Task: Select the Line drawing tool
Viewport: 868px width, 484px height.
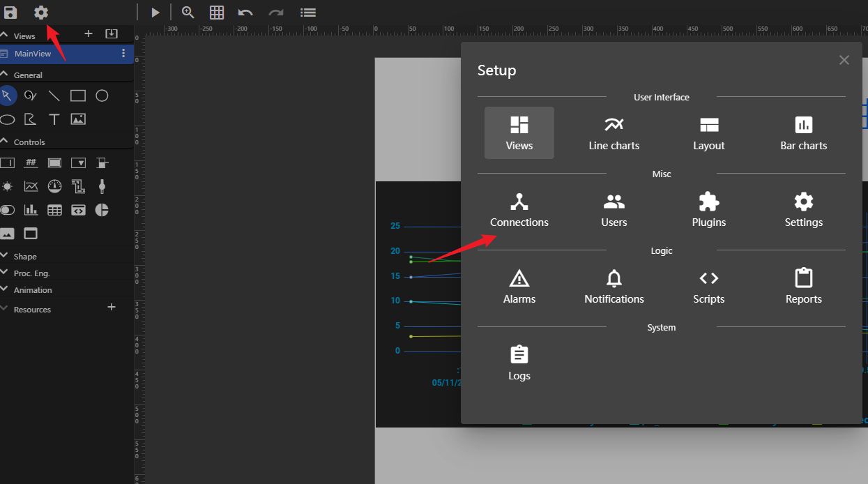Action: pos(54,96)
